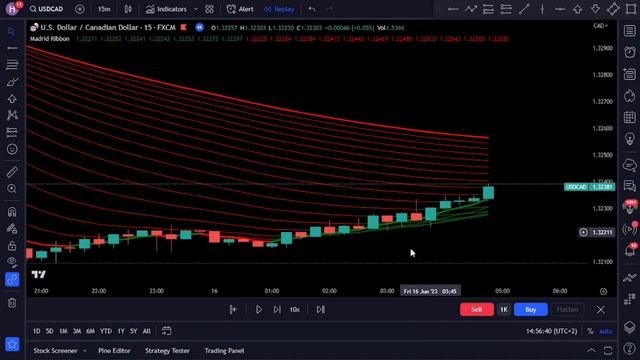
Task: Jump to replay start point
Action: click(x=233, y=310)
